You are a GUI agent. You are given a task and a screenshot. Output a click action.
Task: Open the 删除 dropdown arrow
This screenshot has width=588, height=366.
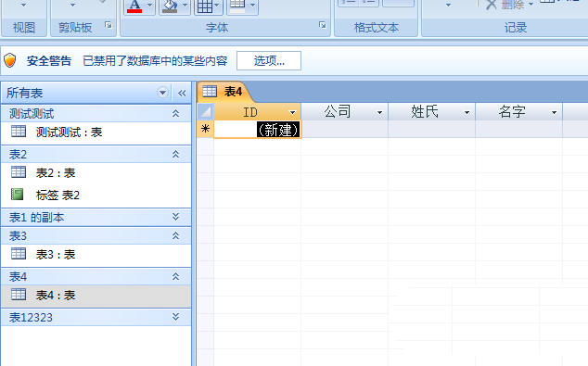[530, 5]
